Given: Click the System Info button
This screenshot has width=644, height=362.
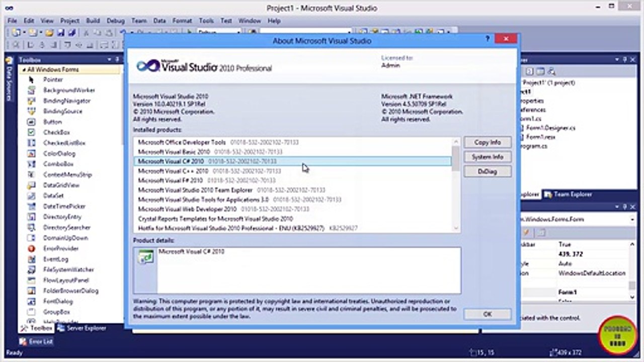Looking at the screenshot, I should tap(488, 157).
